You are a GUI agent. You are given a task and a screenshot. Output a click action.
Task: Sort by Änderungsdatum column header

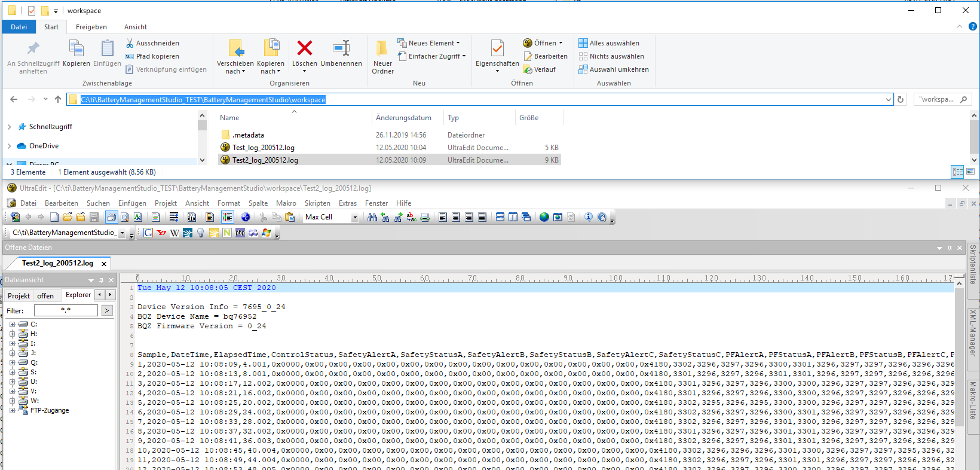tap(403, 118)
